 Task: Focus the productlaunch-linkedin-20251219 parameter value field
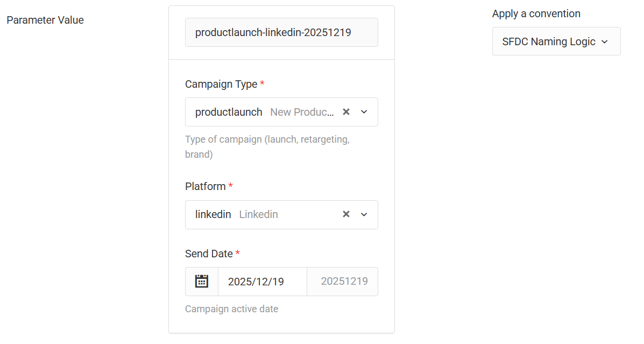pos(281,32)
